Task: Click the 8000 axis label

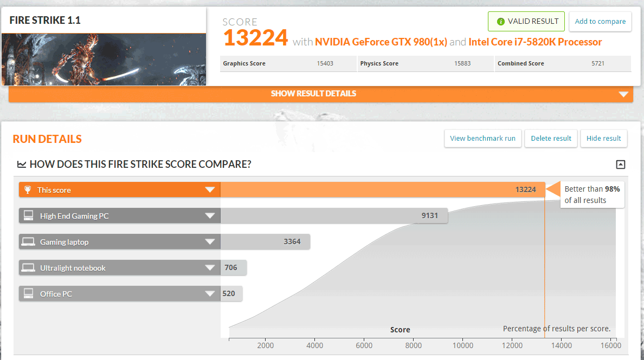Action: [x=413, y=345]
